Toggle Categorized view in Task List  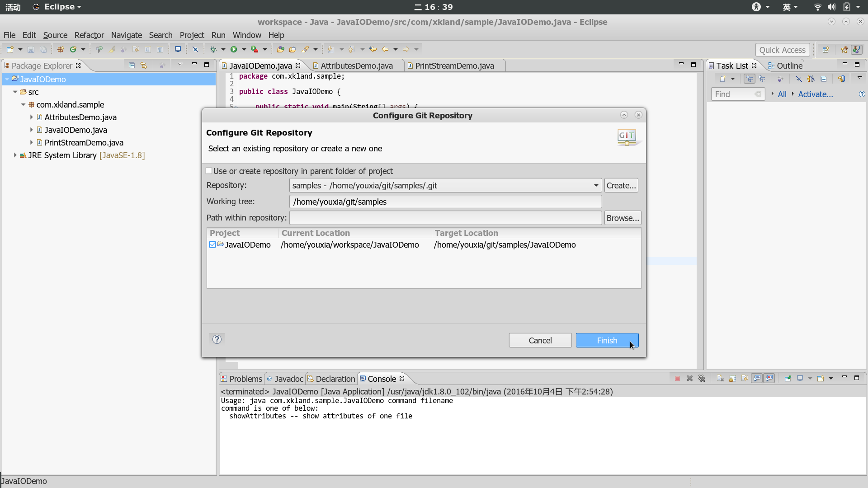750,79
